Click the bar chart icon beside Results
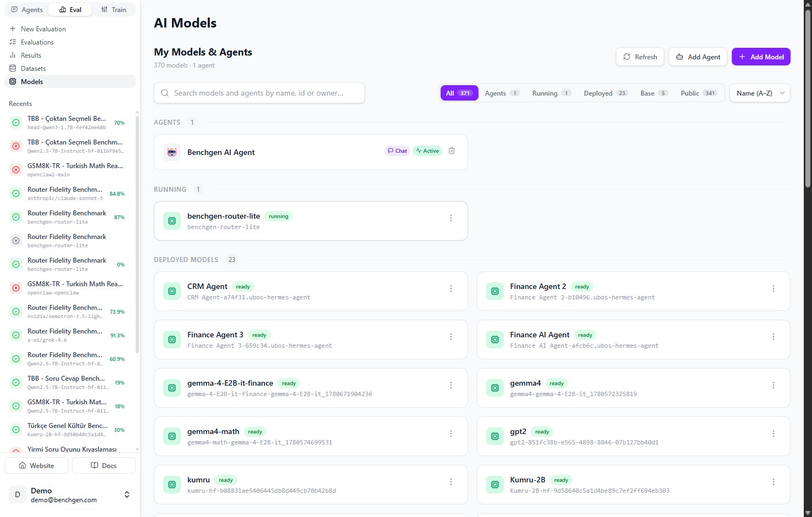This screenshot has width=812, height=517. pos(13,55)
